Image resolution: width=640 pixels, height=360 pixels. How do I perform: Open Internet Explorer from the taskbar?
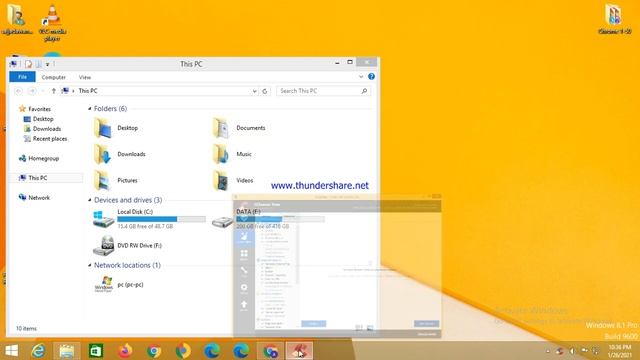click(x=38, y=351)
